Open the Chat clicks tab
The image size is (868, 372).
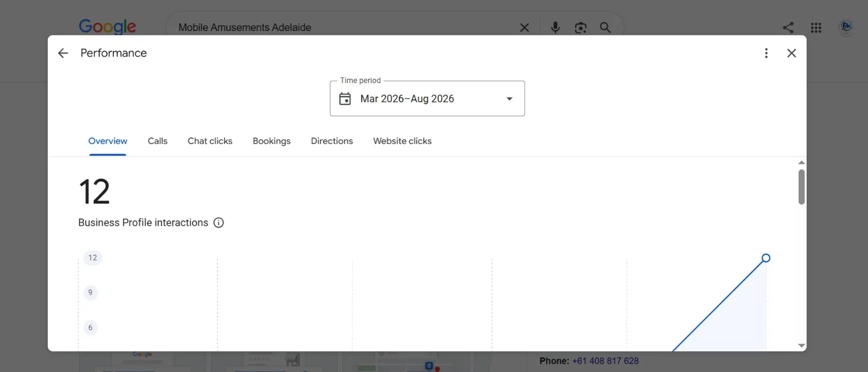coord(210,141)
